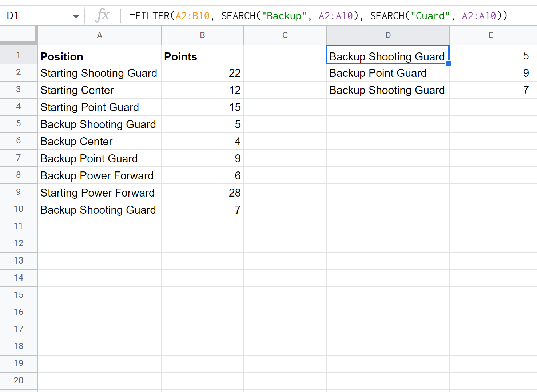537x392 pixels.
Task: Click the points value 28
Action: click(202, 193)
